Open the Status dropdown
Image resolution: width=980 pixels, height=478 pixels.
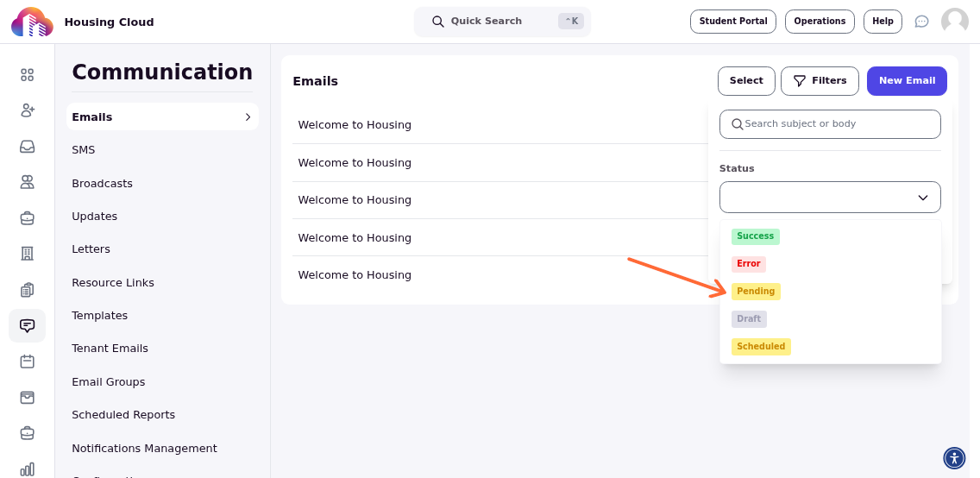tap(830, 198)
